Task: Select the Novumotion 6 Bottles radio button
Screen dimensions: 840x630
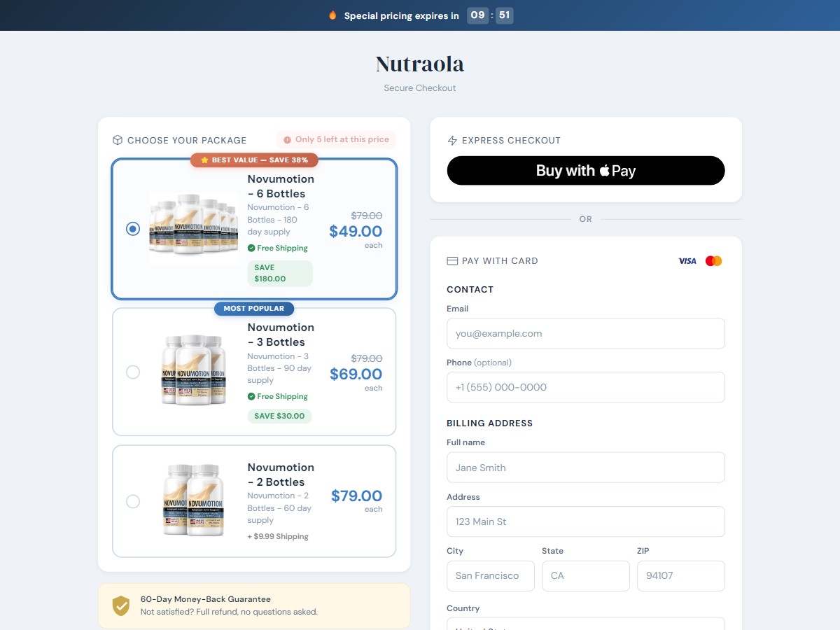Action: click(133, 229)
